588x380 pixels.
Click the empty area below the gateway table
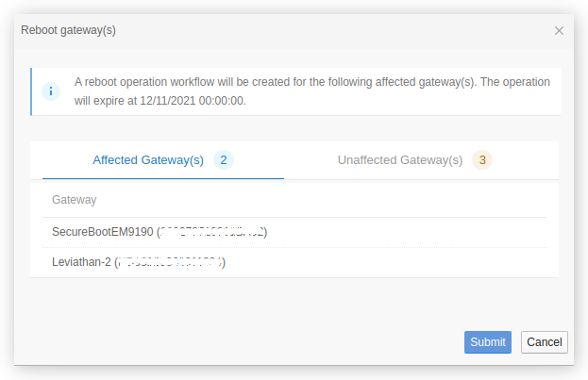(294, 304)
